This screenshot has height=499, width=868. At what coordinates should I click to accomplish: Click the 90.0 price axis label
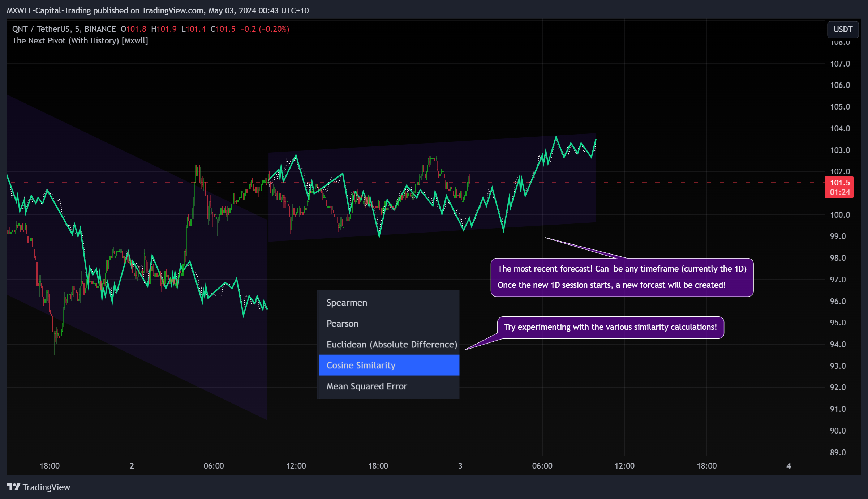(x=838, y=431)
